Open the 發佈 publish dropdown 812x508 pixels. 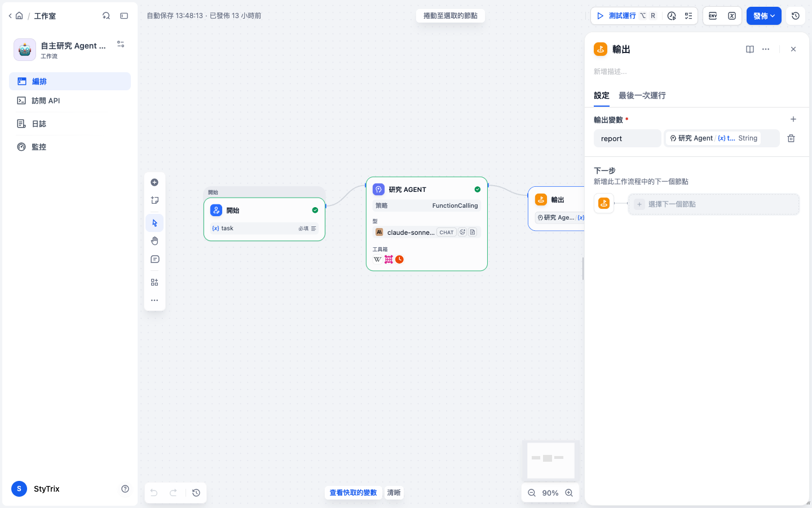click(x=764, y=16)
